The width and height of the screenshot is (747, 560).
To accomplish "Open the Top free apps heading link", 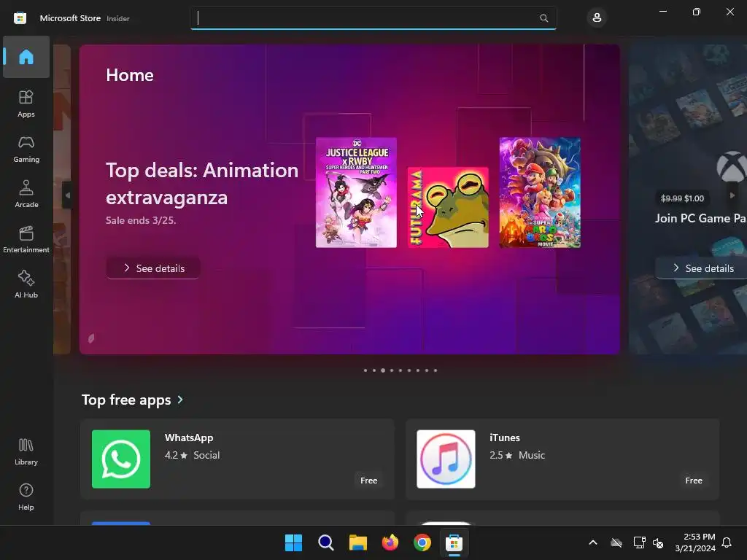I will point(126,400).
